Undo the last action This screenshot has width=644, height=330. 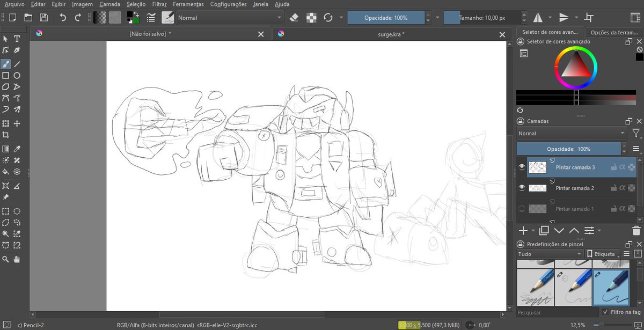[x=63, y=18]
